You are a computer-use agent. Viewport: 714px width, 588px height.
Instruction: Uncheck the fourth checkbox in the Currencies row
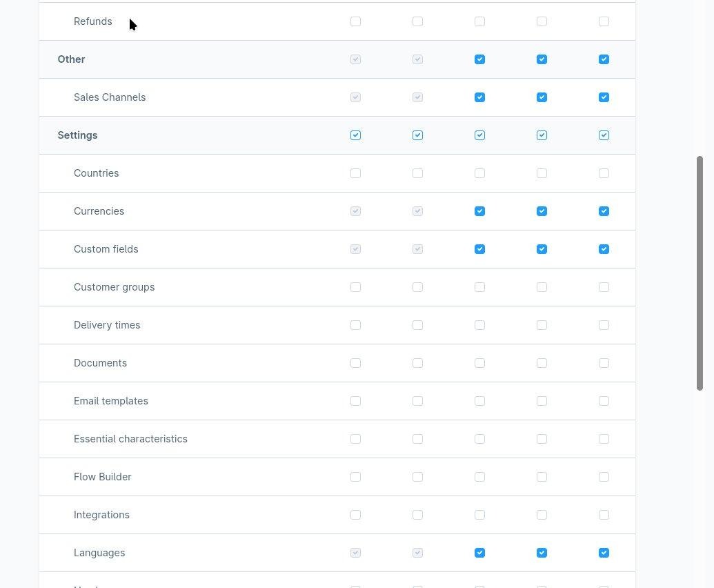click(x=542, y=211)
